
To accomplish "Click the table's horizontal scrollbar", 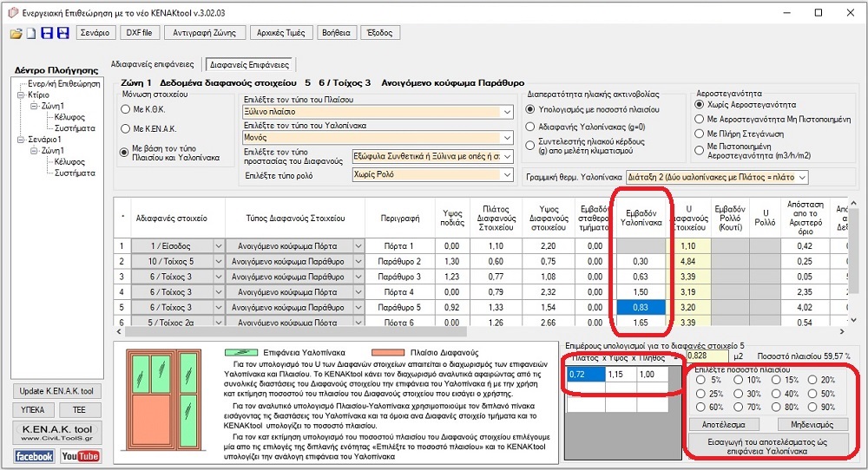I will tap(296, 332).
